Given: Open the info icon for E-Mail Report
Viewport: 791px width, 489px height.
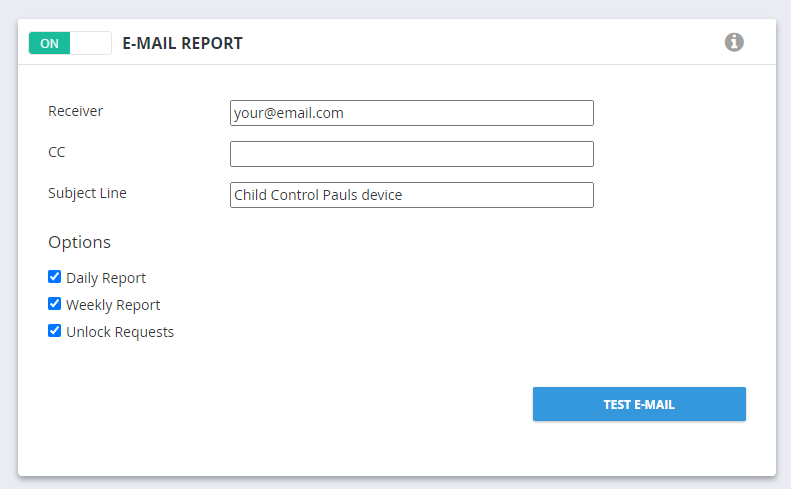Looking at the screenshot, I should [x=734, y=42].
